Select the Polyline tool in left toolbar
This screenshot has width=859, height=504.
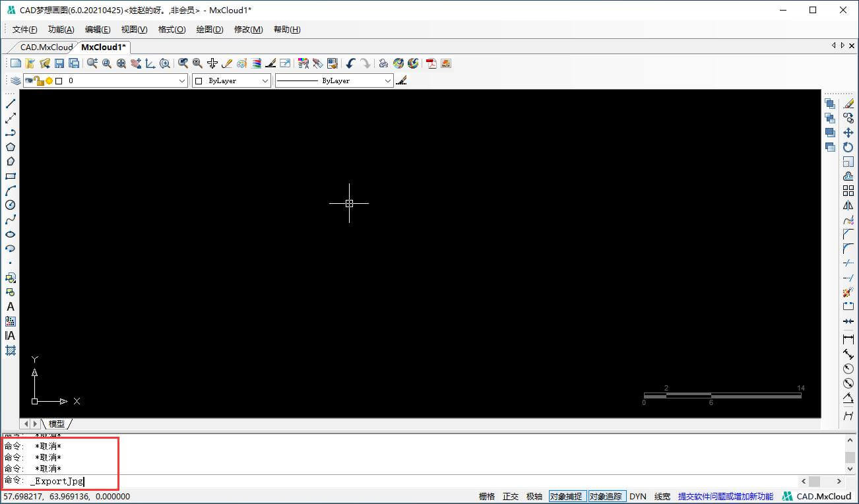(11, 133)
